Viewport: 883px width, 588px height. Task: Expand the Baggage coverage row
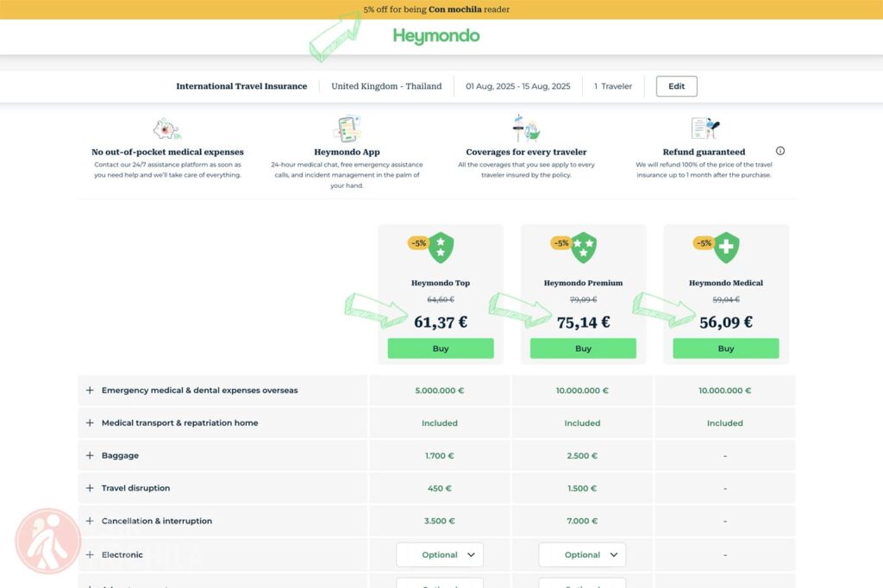tap(90, 455)
